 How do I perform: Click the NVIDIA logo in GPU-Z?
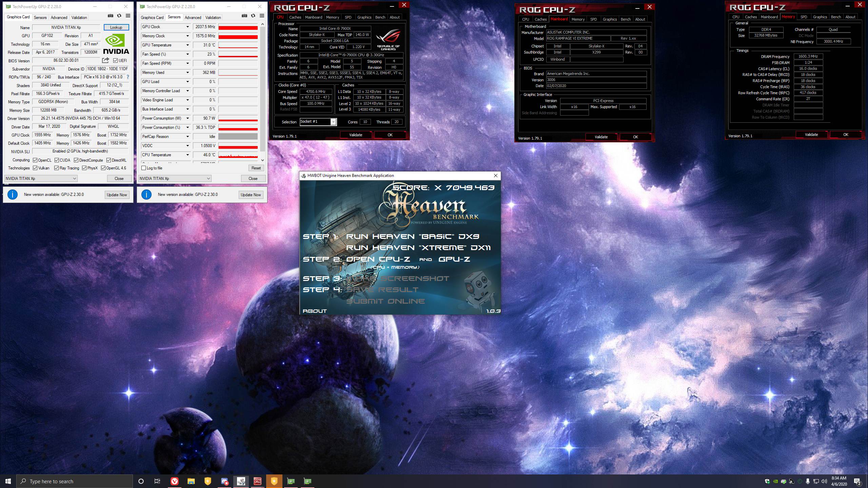tap(116, 44)
